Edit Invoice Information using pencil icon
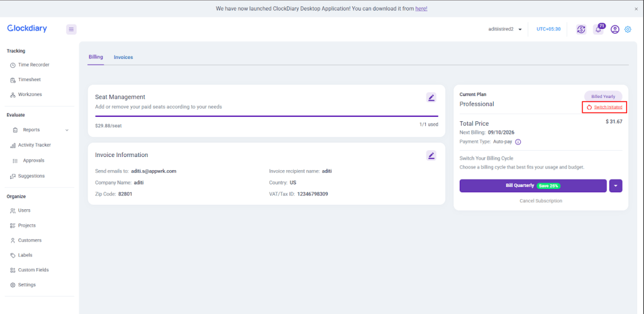This screenshot has height=314, width=644. [431, 155]
